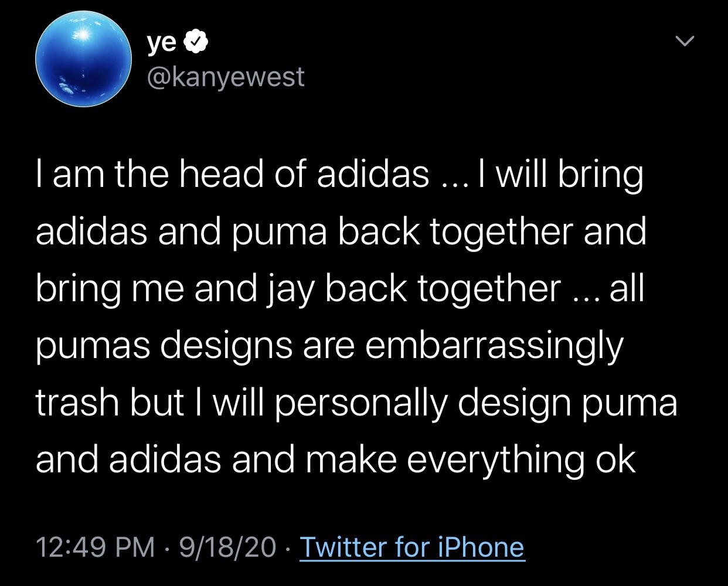Click the word "everything" in the tweet
This screenshot has width=728, height=586.
495,459
